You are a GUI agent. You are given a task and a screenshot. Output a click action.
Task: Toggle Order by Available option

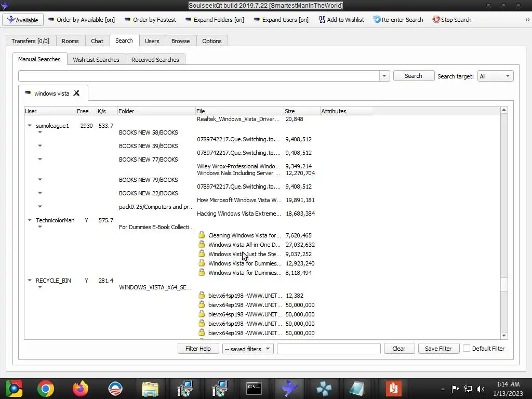tap(82, 20)
